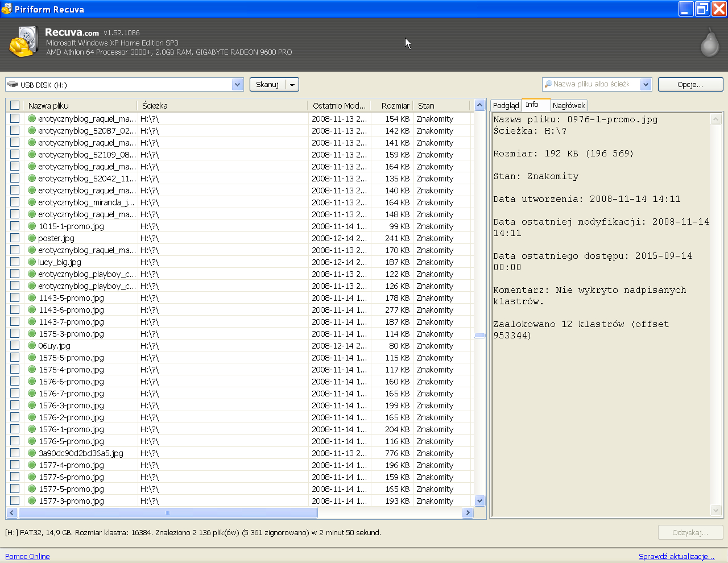Select the 1577-6-promo.jpg file row
The image size is (728, 563).
[239, 477]
